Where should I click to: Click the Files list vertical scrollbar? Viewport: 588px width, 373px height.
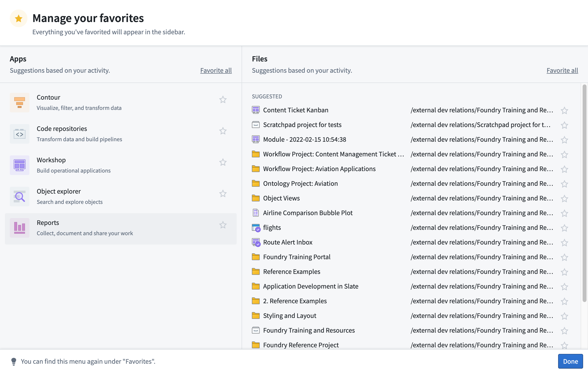(584, 193)
